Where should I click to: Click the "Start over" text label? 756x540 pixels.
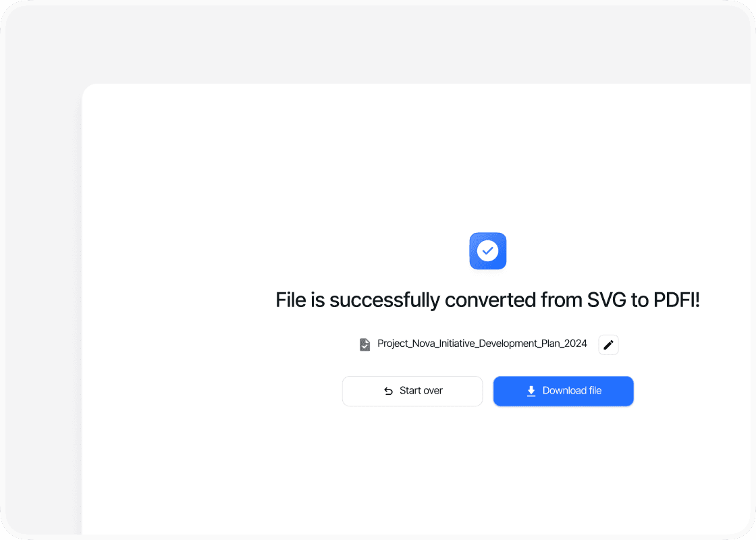coord(421,391)
